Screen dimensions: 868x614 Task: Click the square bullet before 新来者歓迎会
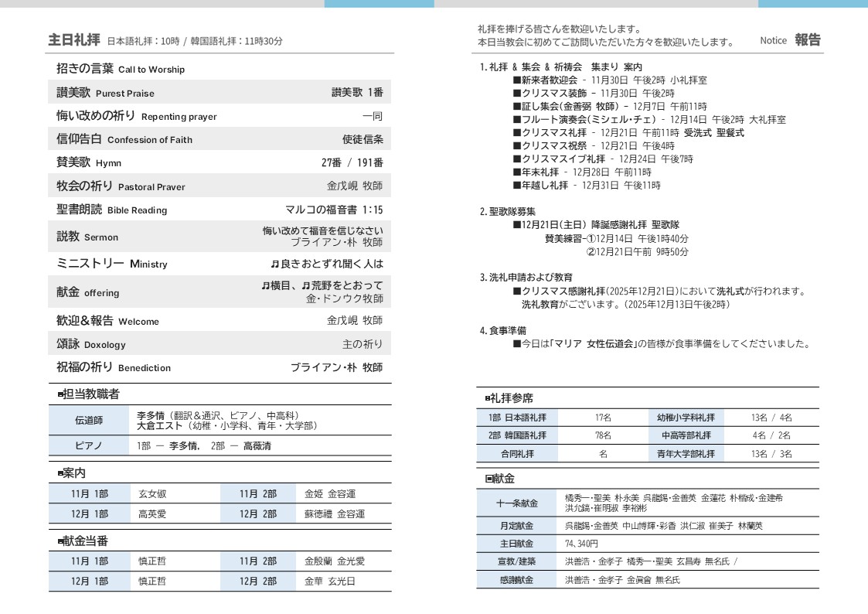(x=516, y=80)
